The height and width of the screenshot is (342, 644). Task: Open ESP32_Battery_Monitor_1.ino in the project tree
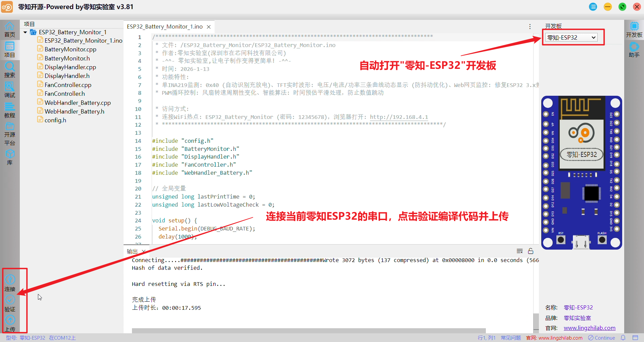[x=80, y=41]
